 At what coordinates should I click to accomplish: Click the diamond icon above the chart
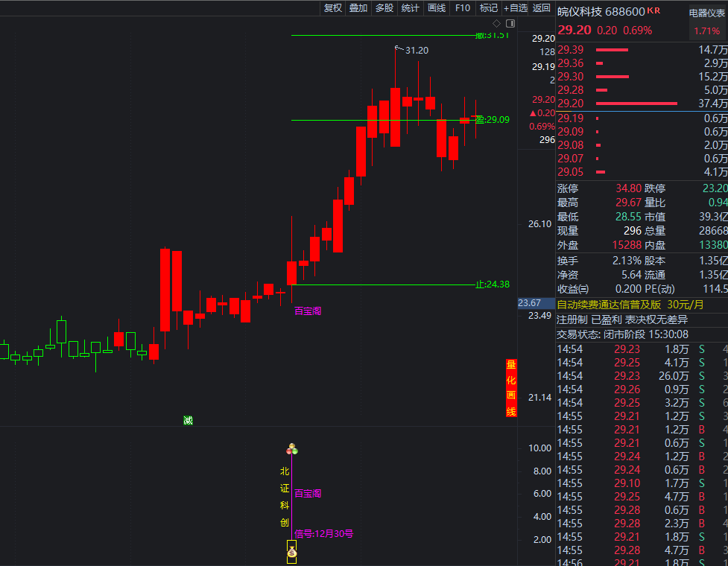coord(497,23)
